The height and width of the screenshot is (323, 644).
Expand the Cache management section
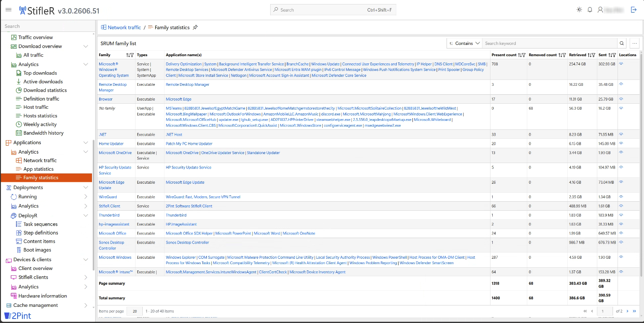click(86, 305)
